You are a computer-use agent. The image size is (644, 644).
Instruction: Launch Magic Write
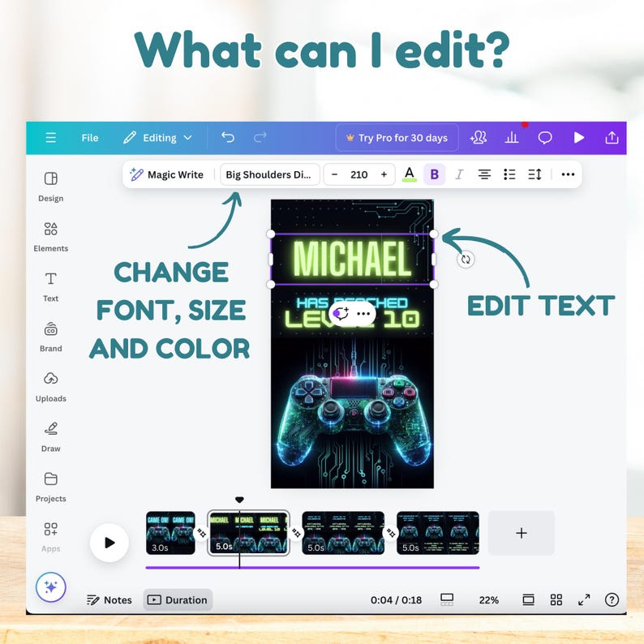coord(166,174)
